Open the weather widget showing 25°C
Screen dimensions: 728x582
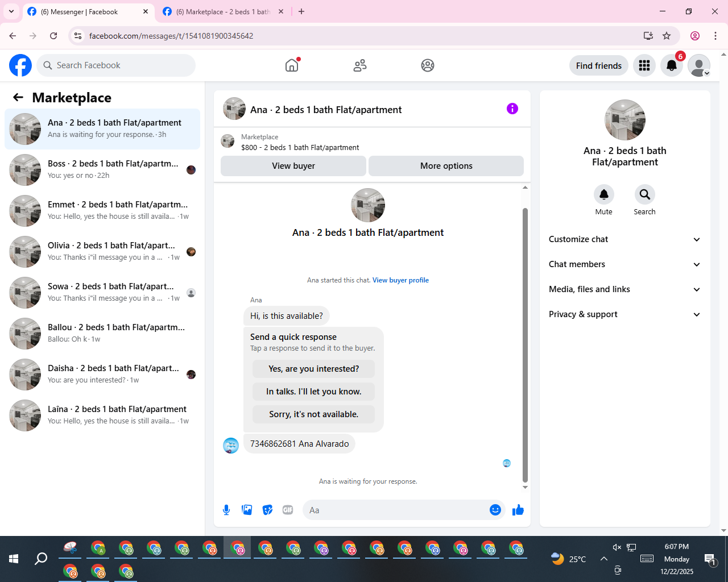[569, 559]
